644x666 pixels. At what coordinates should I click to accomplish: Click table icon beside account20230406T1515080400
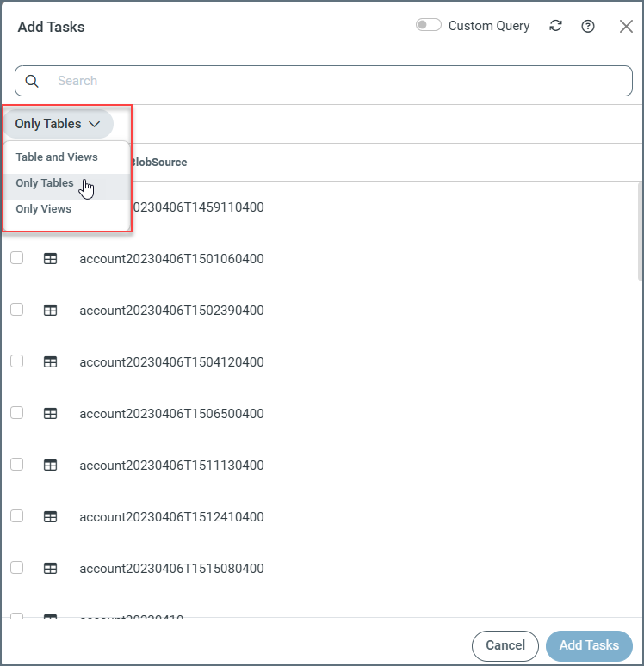point(50,569)
